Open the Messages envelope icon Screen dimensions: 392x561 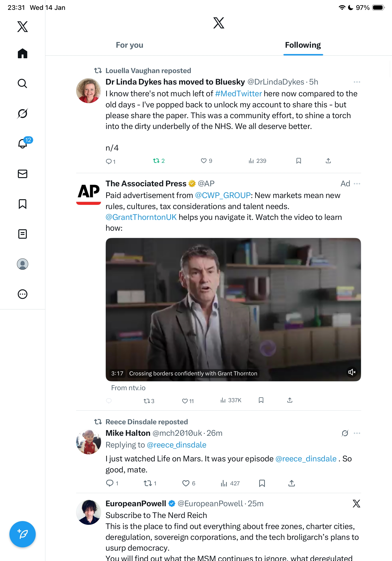tap(23, 174)
